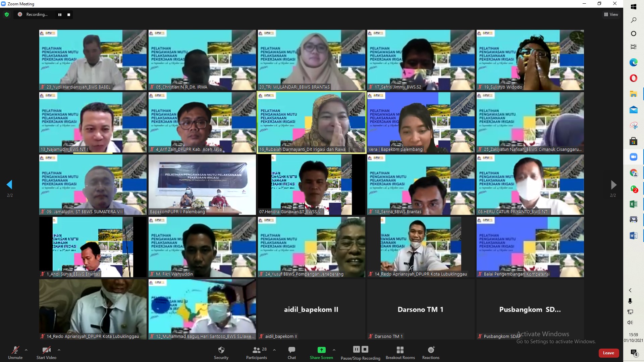Open Microsoft Store from taskbar
Viewport: 644px width, 362px height.
pos(634,141)
